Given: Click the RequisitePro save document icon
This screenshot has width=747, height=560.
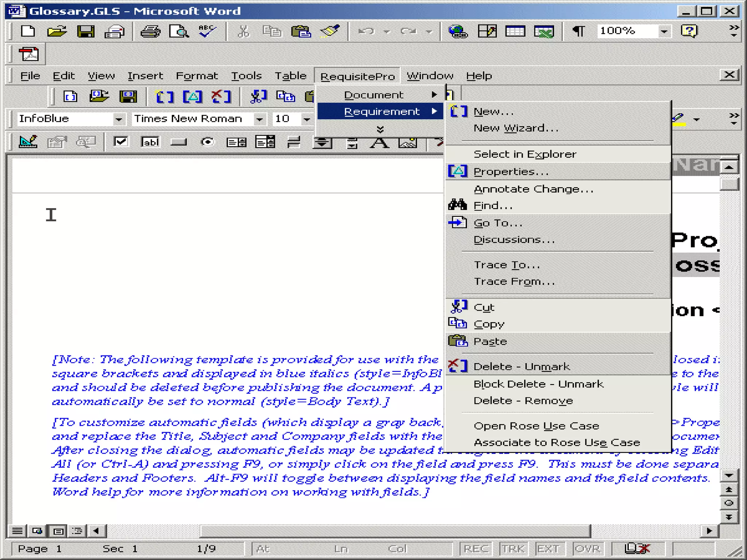Looking at the screenshot, I should point(128,97).
